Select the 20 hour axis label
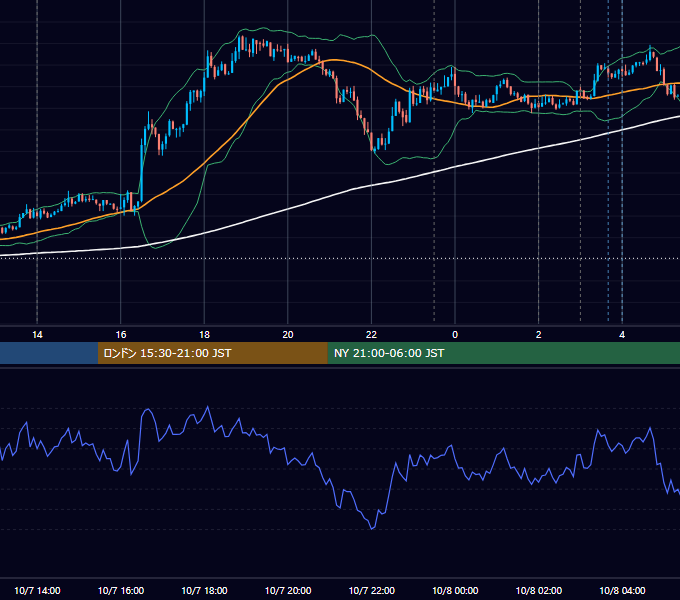 [288, 335]
